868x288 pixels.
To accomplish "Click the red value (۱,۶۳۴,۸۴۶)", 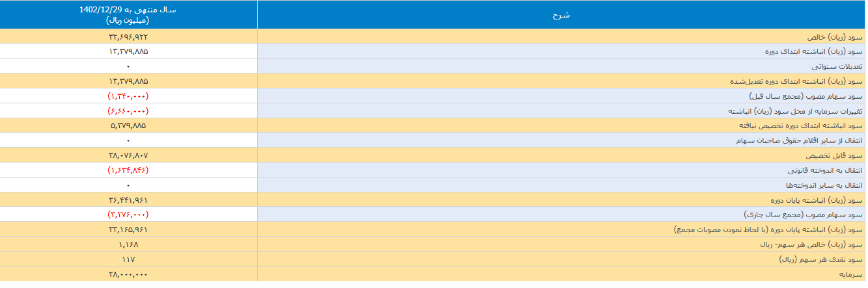I will [128, 170].
